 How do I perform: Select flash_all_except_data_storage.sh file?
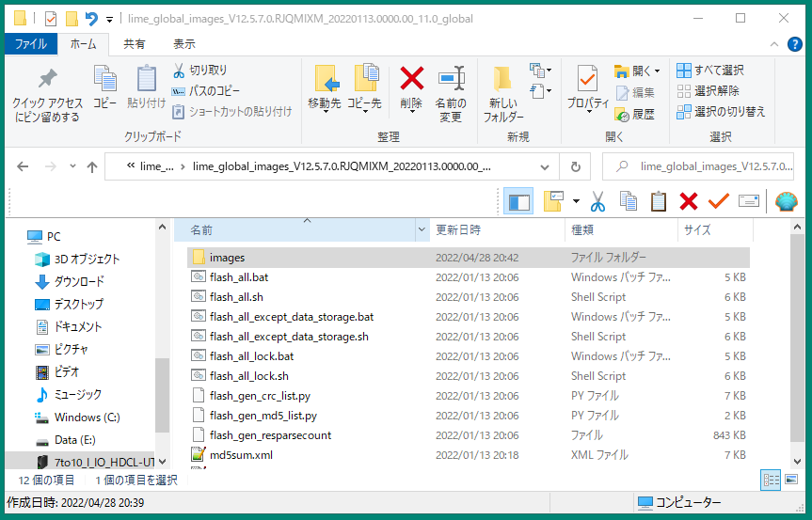tap(469, 337)
